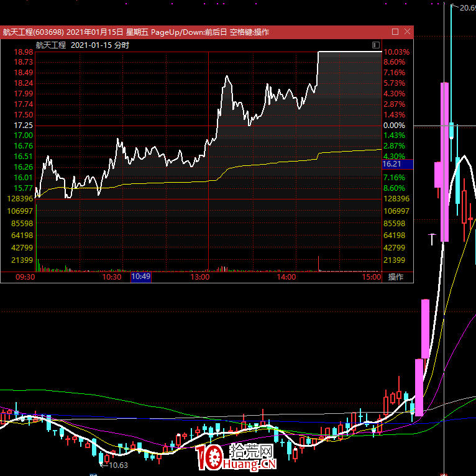
Task: Click the 15:00 time axis label
Action: [x=372, y=277]
